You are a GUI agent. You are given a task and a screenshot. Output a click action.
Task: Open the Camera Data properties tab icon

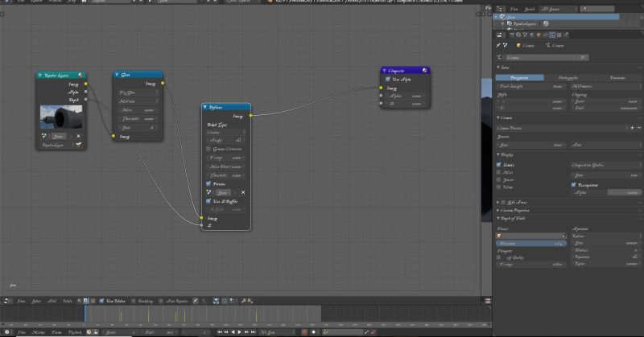(552, 35)
